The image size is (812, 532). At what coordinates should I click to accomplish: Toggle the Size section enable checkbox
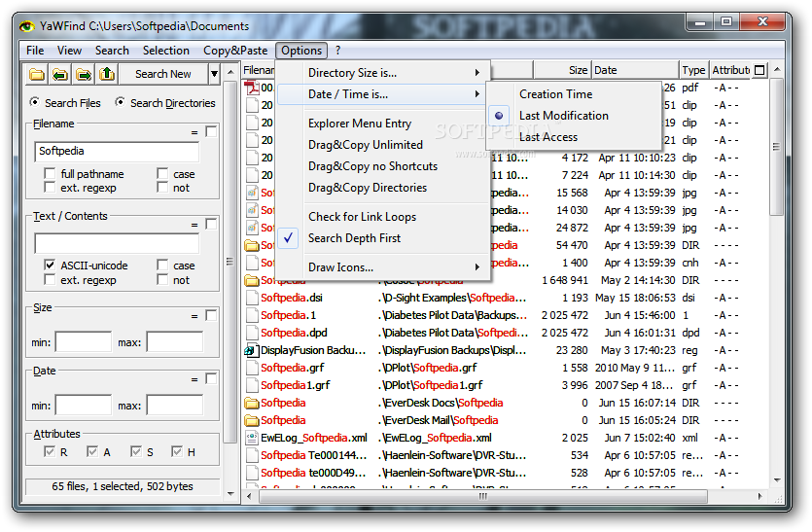[x=211, y=315]
